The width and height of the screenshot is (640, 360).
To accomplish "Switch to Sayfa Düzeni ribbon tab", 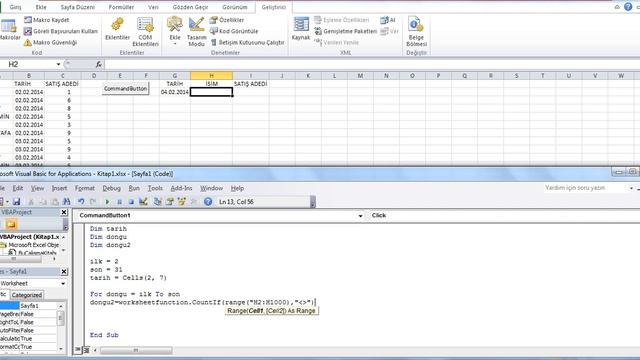I will [x=78, y=7].
